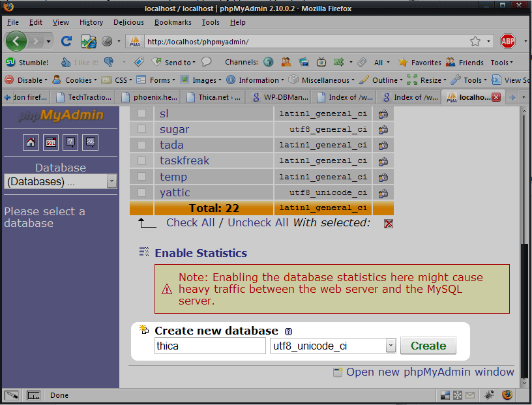Open the Miscellaneous dropdown menu
Screen dimensions: 532x405
click(x=321, y=80)
